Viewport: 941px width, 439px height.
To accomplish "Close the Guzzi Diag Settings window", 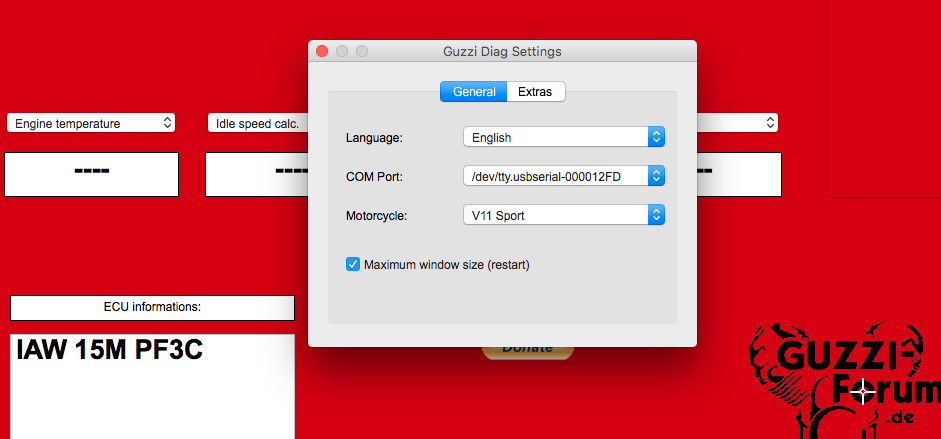I will coord(322,52).
